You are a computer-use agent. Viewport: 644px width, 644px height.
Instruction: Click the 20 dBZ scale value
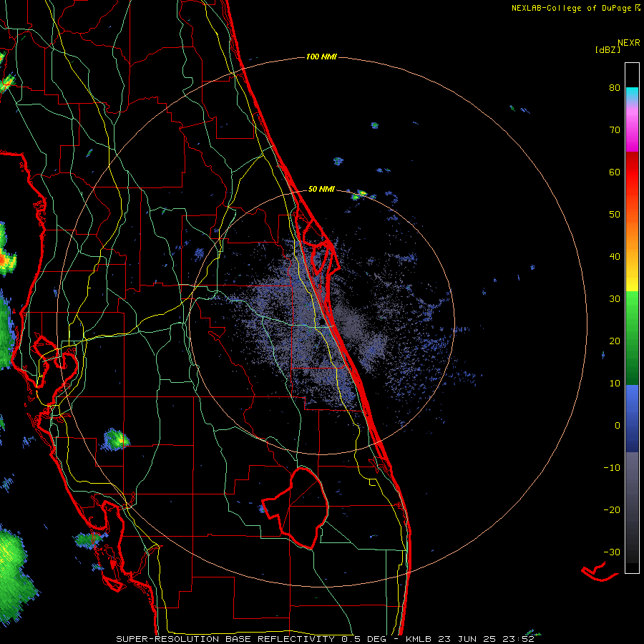point(615,341)
